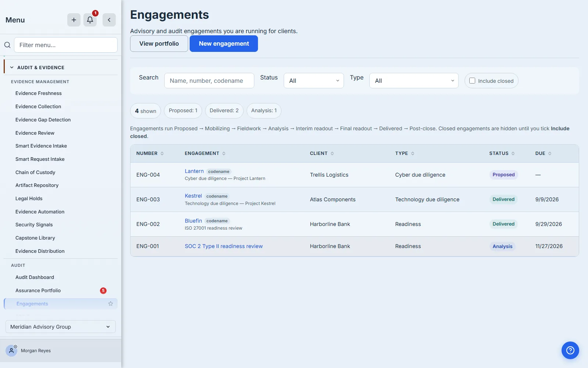Click the 4 shown count chip
This screenshot has height=368, width=588.
click(x=146, y=111)
